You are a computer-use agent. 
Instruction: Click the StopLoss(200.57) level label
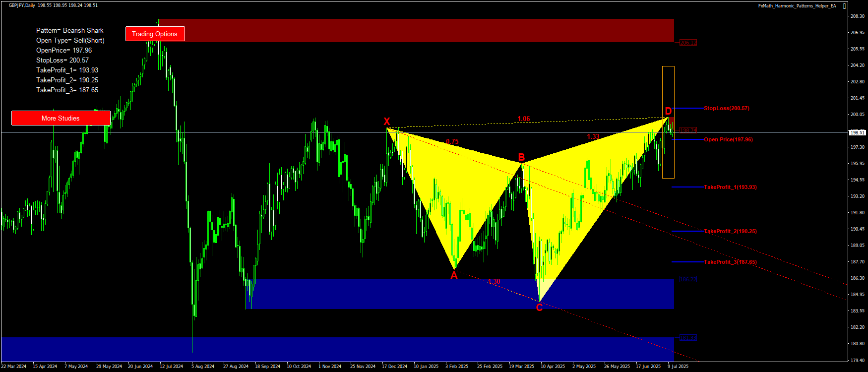click(726, 108)
